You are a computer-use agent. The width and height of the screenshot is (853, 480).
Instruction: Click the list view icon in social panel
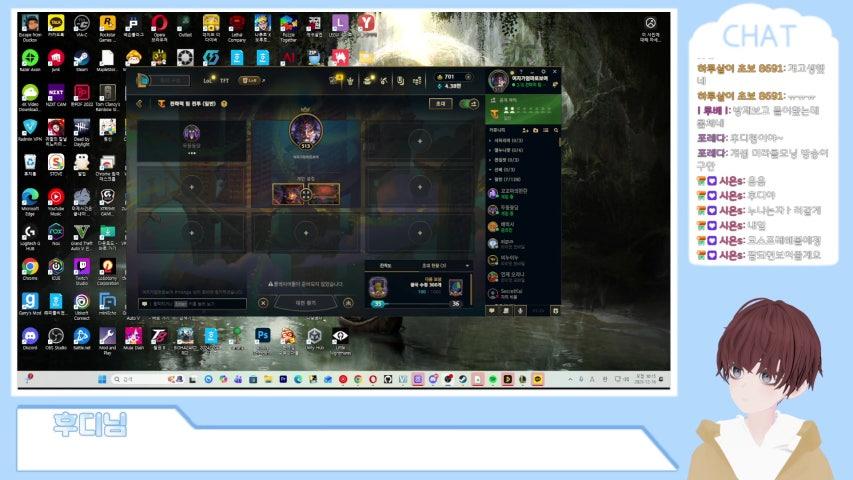(546, 130)
